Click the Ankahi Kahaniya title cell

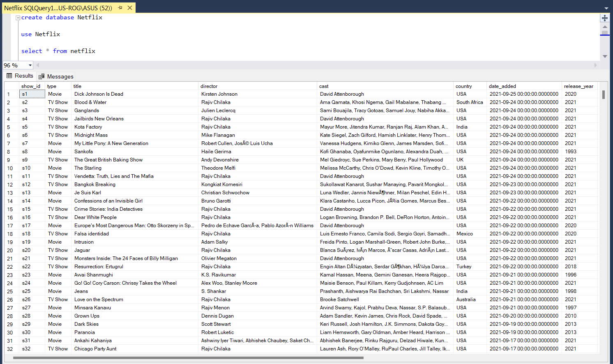click(135, 341)
